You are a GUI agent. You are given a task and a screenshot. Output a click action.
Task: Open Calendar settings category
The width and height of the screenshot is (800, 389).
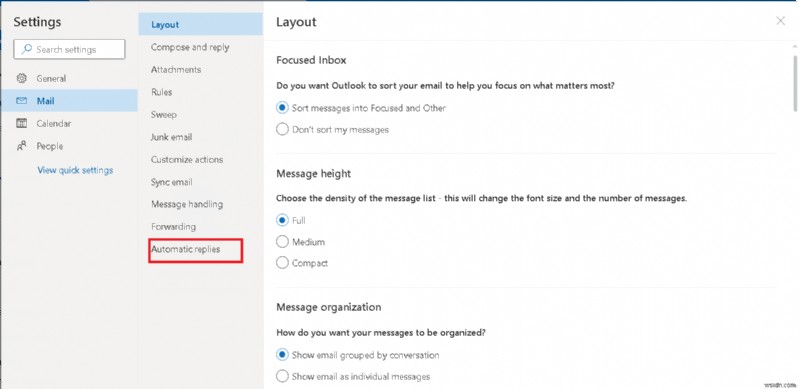click(x=69, y=124)
